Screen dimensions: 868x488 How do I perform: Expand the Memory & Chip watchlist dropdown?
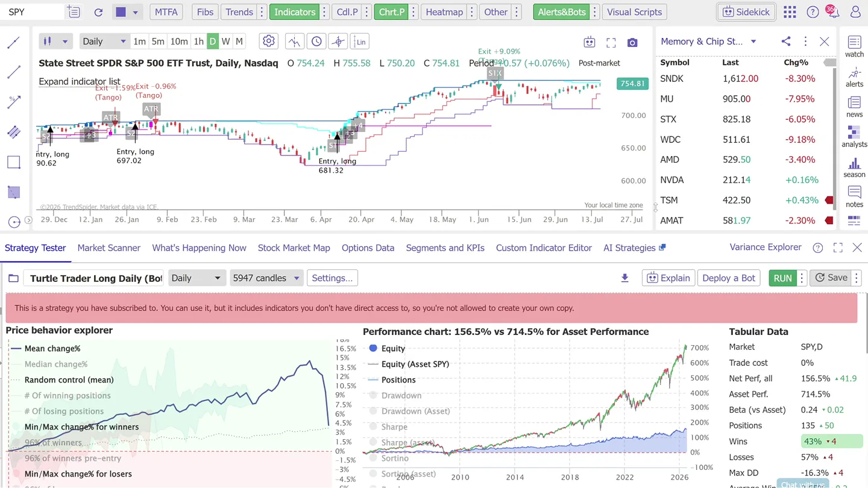pos(753,42)
